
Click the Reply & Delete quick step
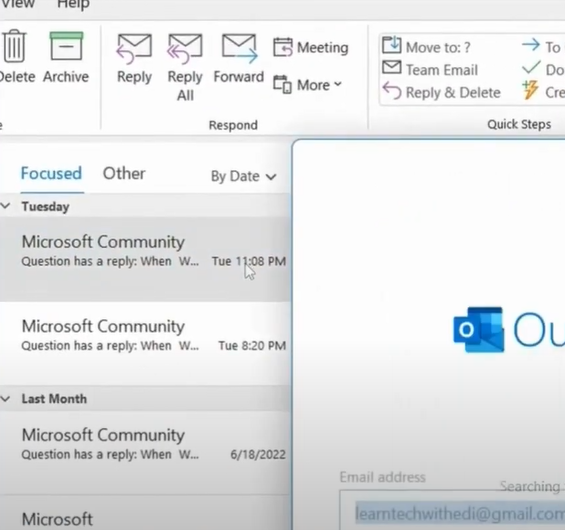(x=441, y=92)
